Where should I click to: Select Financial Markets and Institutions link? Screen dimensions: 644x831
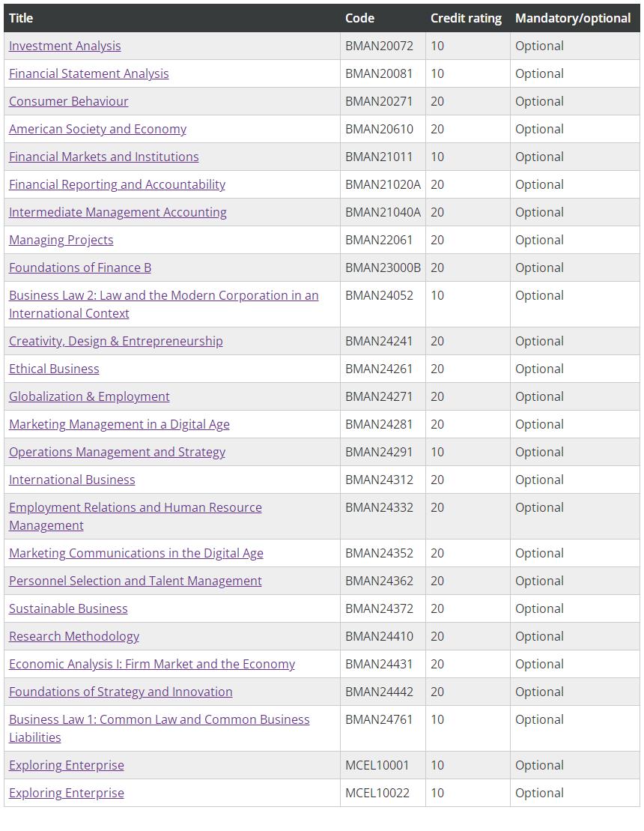(x=104, y=157)
